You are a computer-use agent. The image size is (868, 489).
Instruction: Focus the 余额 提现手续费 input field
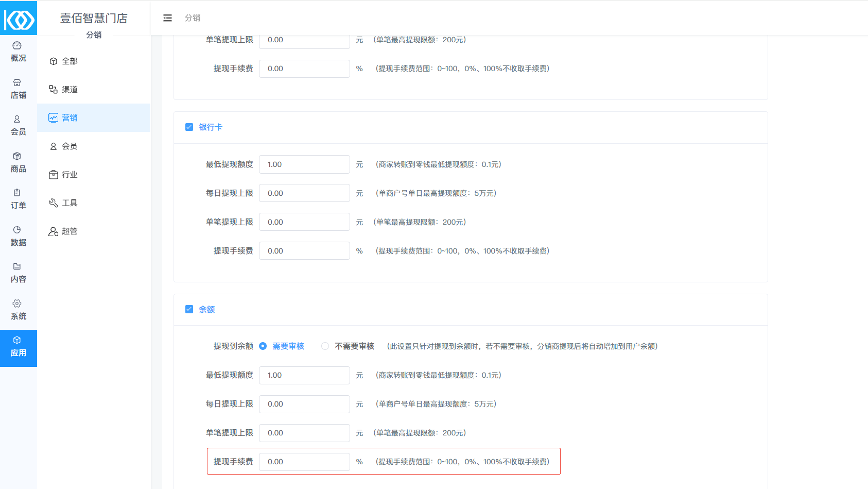pos(304,462)
